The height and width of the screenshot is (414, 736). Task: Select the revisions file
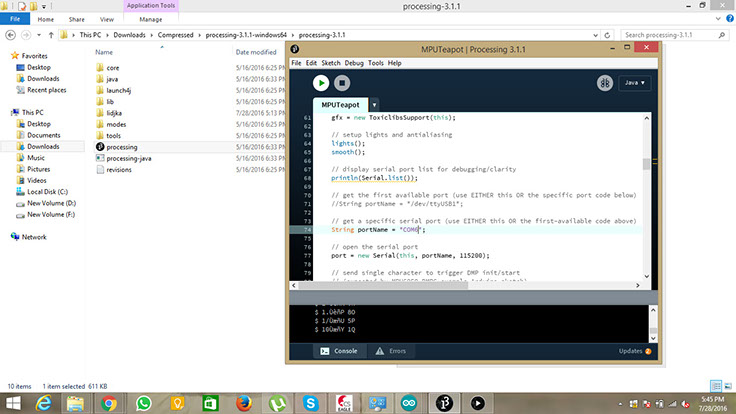coord(119,169)
